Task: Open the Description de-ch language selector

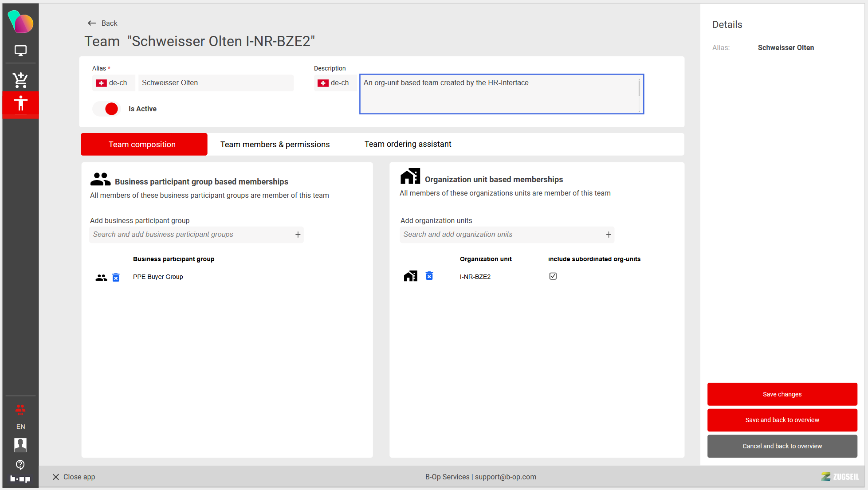Action: coord(335,83)
